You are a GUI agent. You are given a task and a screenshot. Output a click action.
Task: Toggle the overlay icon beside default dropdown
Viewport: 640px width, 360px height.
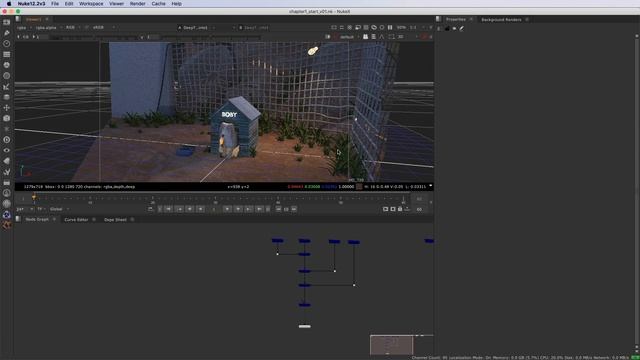(328, 37)
